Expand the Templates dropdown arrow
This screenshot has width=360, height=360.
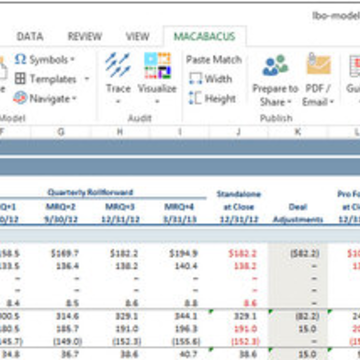(x=87, y=79)
